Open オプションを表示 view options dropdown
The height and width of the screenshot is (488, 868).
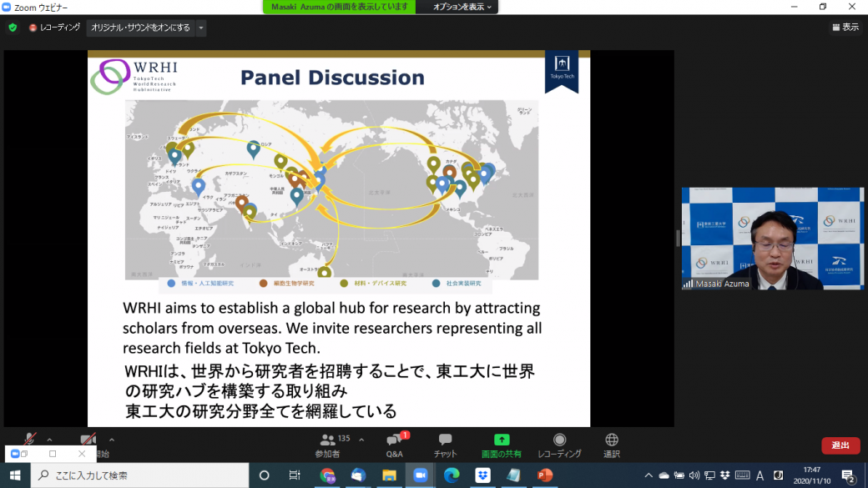(462, 7)
